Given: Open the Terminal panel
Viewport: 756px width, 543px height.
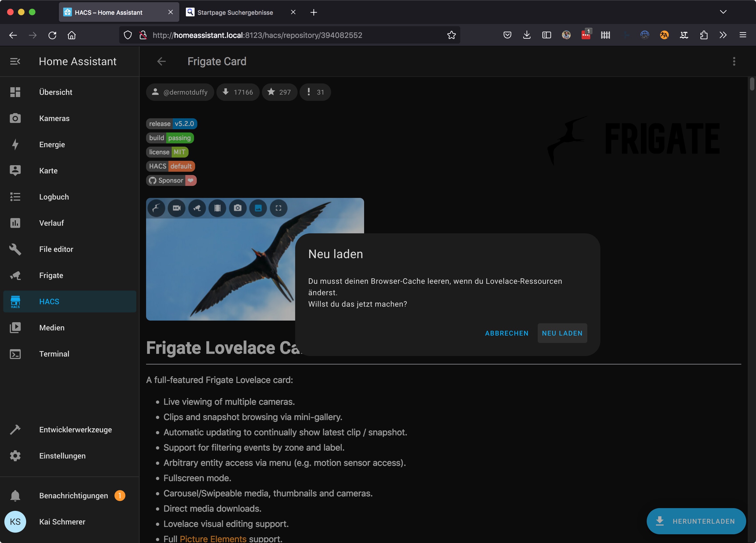Looking at the screenshot, I should click(x=54, y=354).
